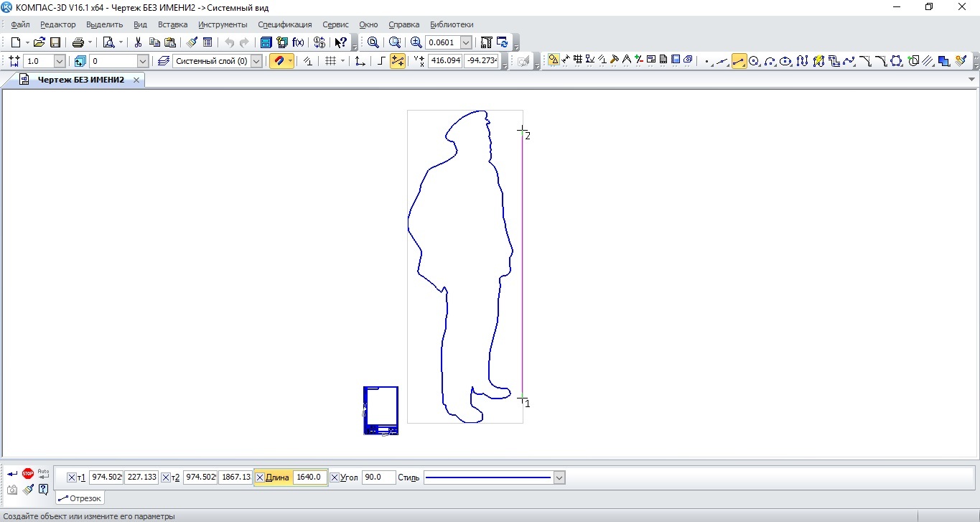Click the Угол value field showing 90.0
The width and height of the screenshot is (980, 522).
pos(378,477)
